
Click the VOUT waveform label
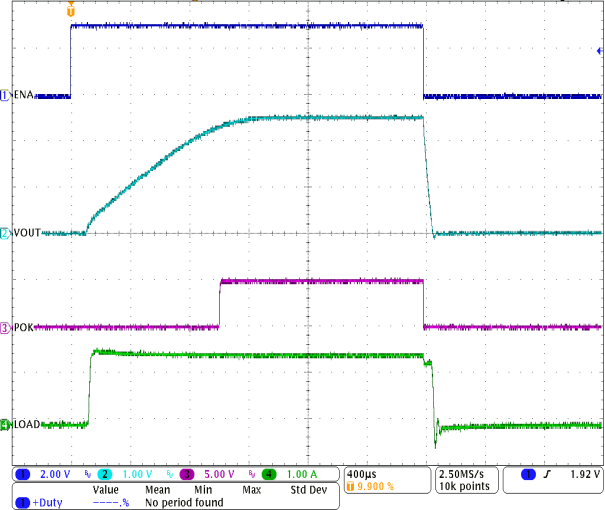tap(27, 233)
